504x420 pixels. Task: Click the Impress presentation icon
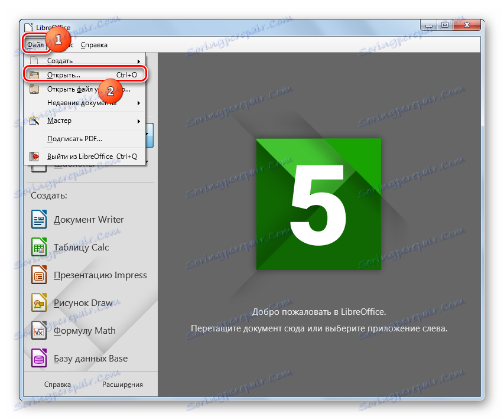(39, 275)
